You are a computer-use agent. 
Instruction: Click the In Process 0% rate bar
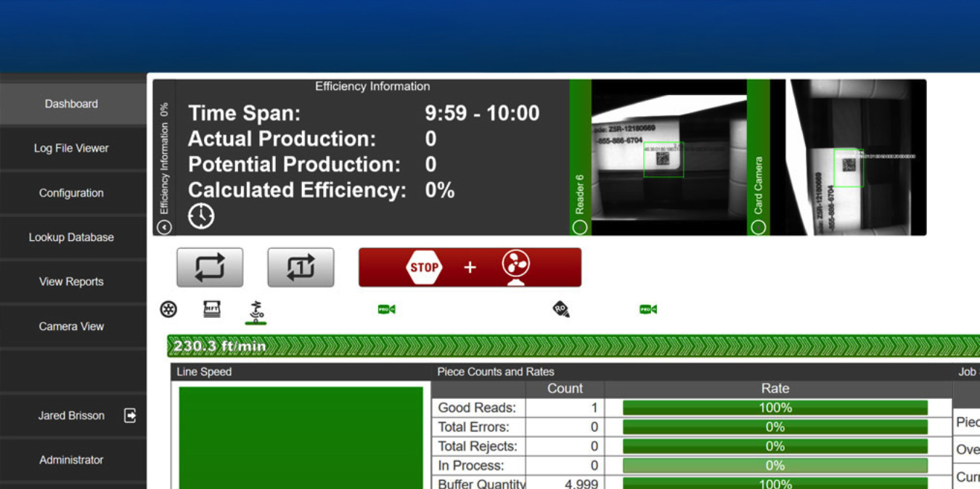(x=775, y=466)
